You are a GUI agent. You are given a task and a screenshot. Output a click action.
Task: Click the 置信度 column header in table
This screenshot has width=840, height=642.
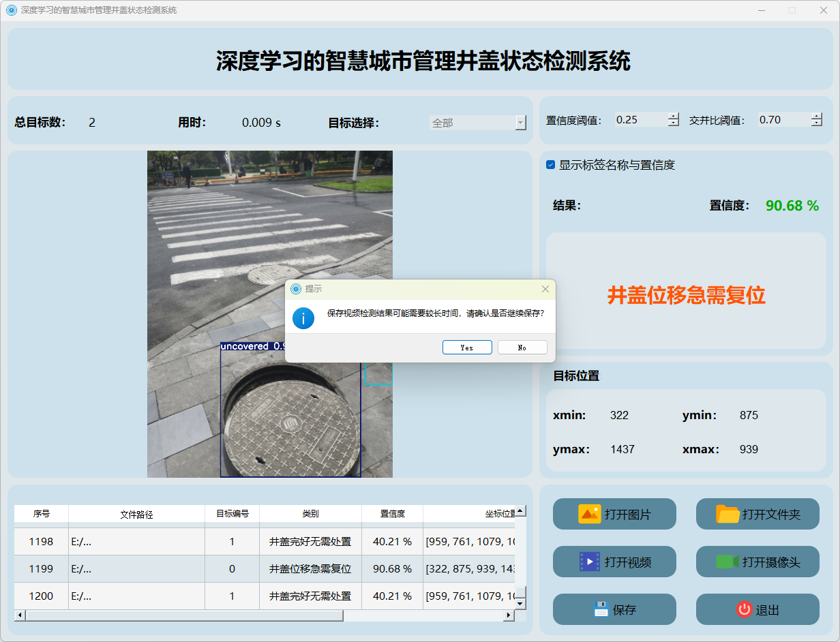392,514
